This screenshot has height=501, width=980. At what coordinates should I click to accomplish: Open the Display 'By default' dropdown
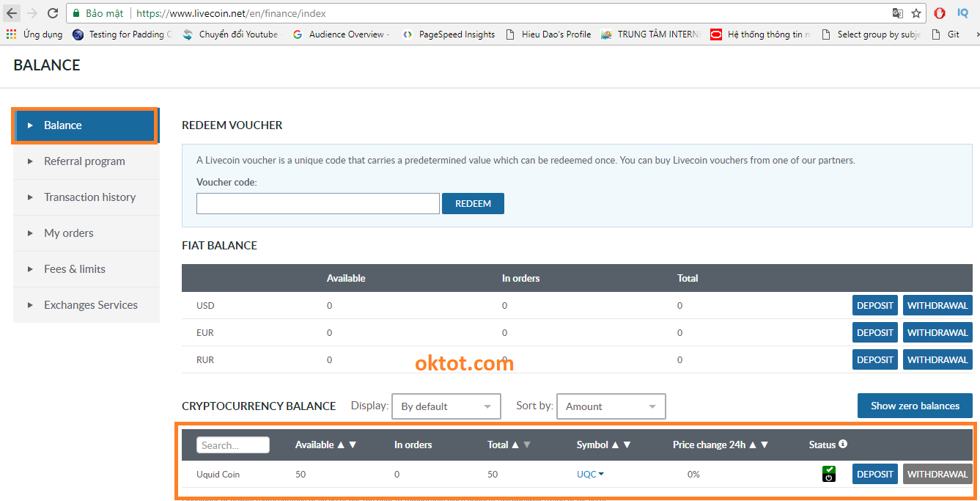[x=446, y=406]
